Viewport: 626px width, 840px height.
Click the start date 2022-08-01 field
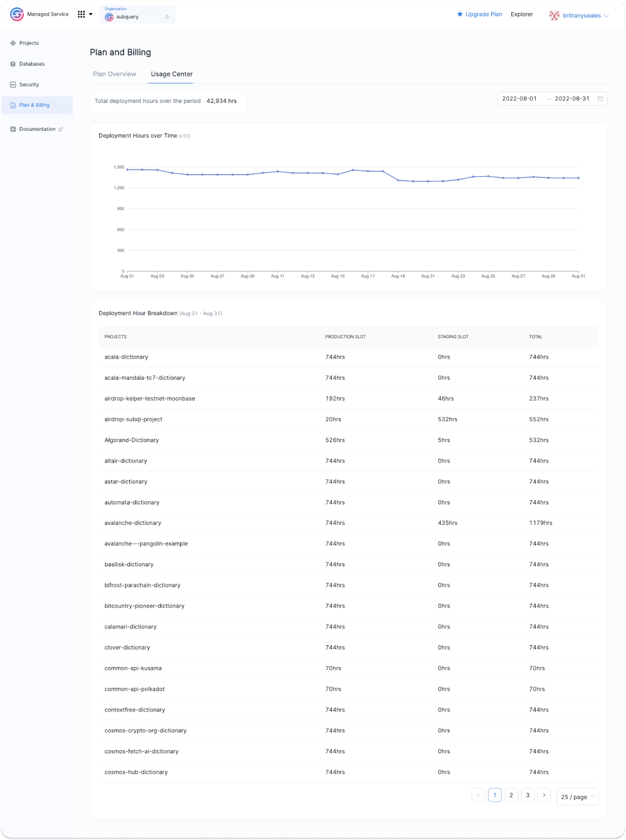pyautogui.click(x=519, y=99)
